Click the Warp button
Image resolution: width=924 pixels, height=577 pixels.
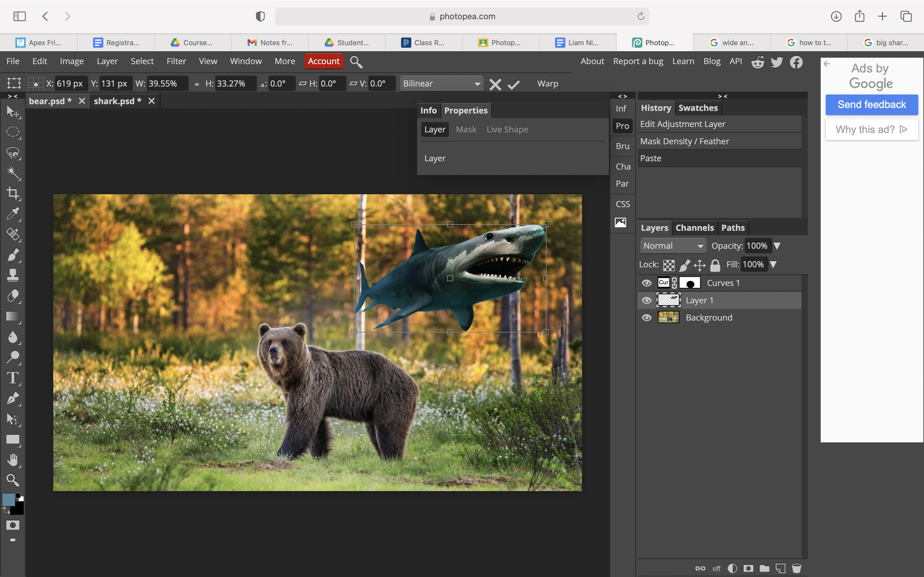tap(547, 84)
